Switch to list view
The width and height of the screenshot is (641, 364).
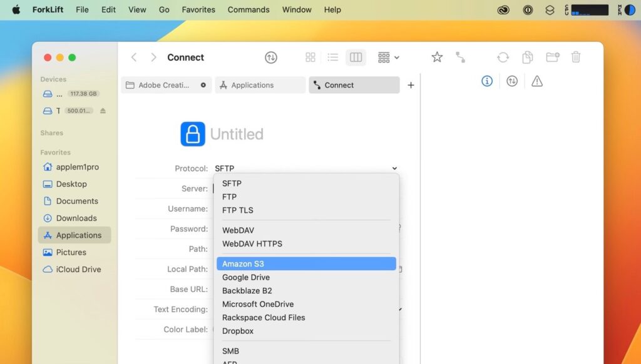tap(334, 57)
